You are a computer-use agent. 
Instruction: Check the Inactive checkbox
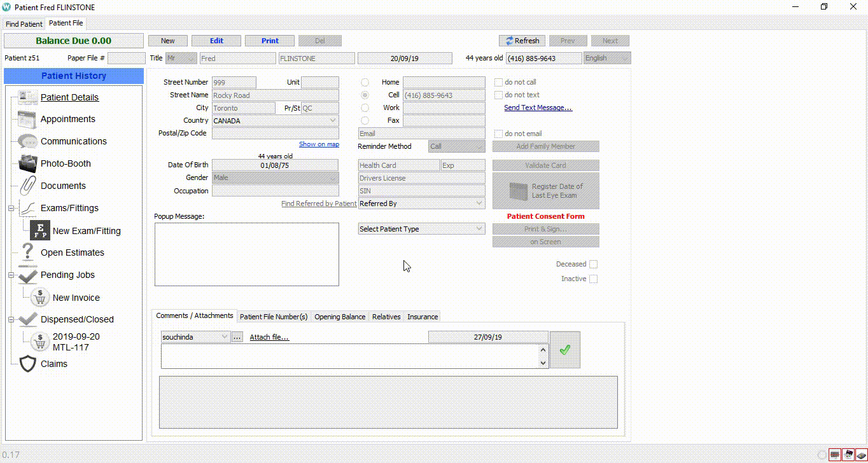593,279
